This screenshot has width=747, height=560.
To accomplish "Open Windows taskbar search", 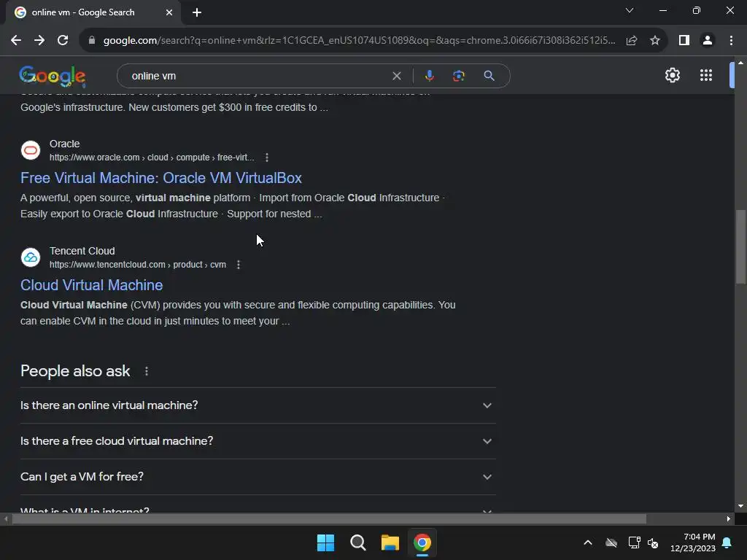I will pos(357,542).
